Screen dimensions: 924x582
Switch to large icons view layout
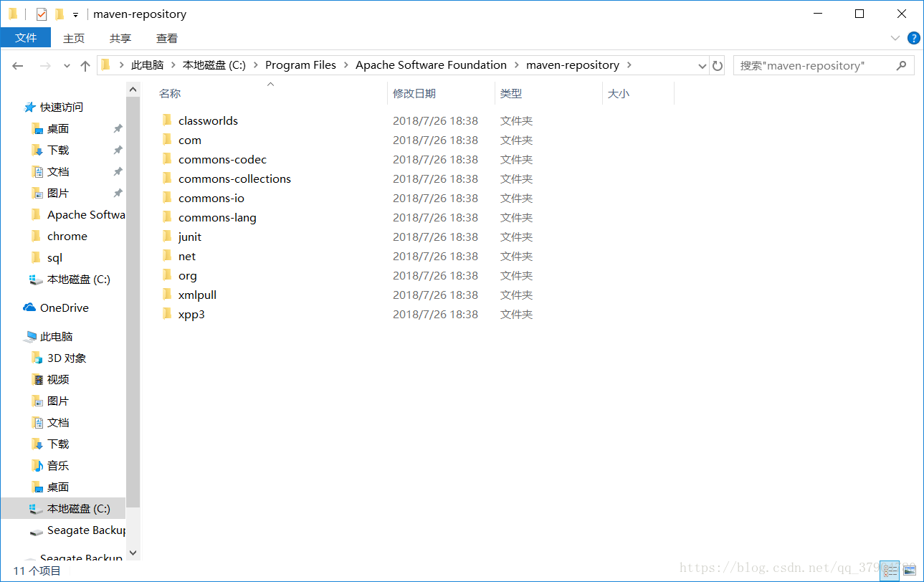[x=909, y=571]
